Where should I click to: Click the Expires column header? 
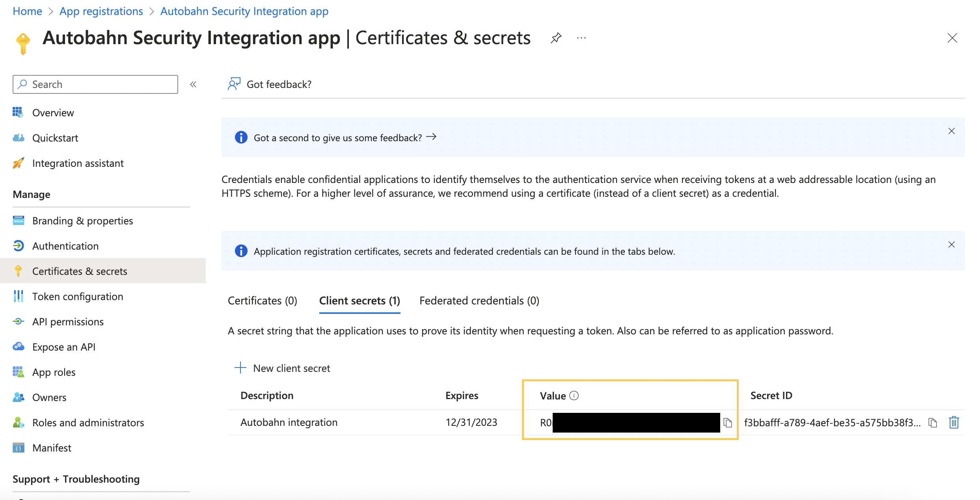pos(462,396)
